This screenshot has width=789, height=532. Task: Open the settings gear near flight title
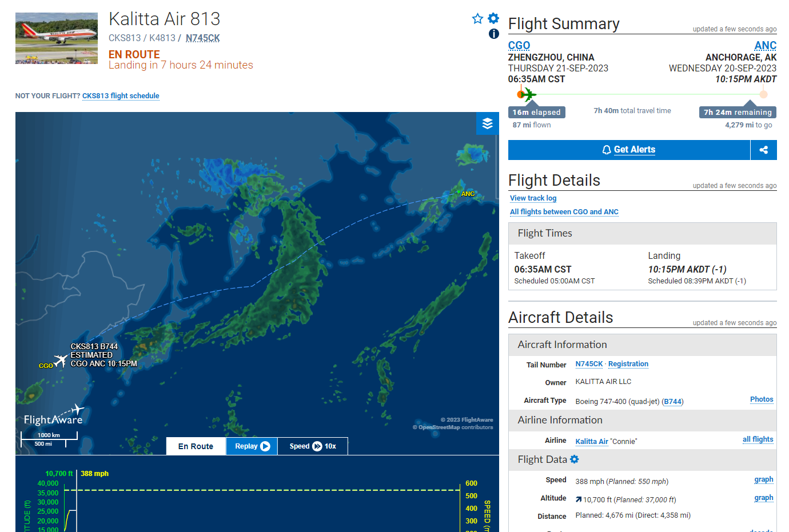[x=493, y=18]
